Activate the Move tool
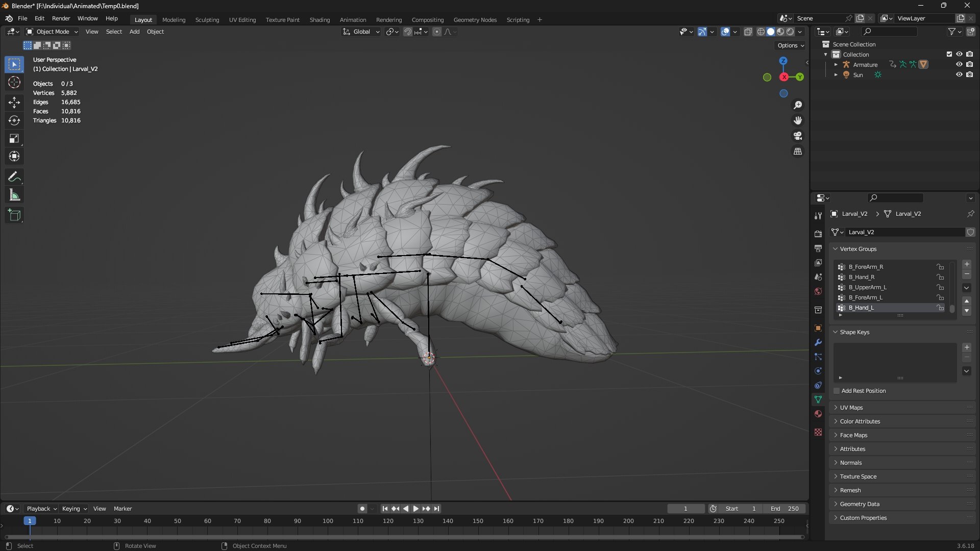The height and width of the screenshot is (551, 980). [14, 103]
